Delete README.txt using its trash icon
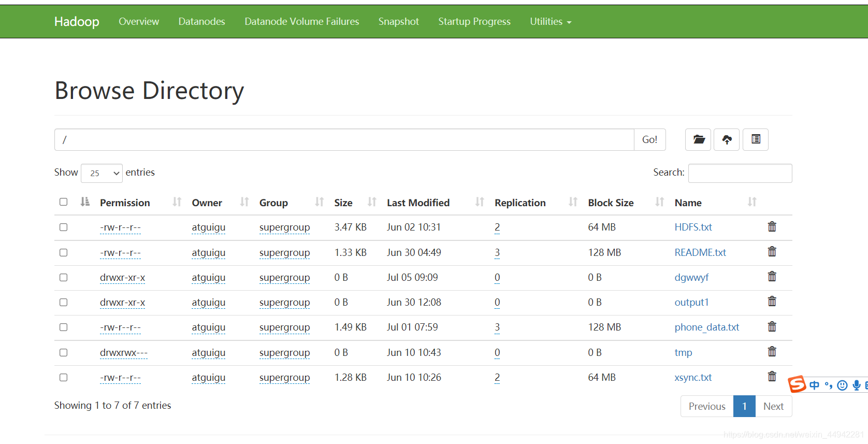Image resolution: width=868 pixels, height=444 pixels. [x=772, y=252]
